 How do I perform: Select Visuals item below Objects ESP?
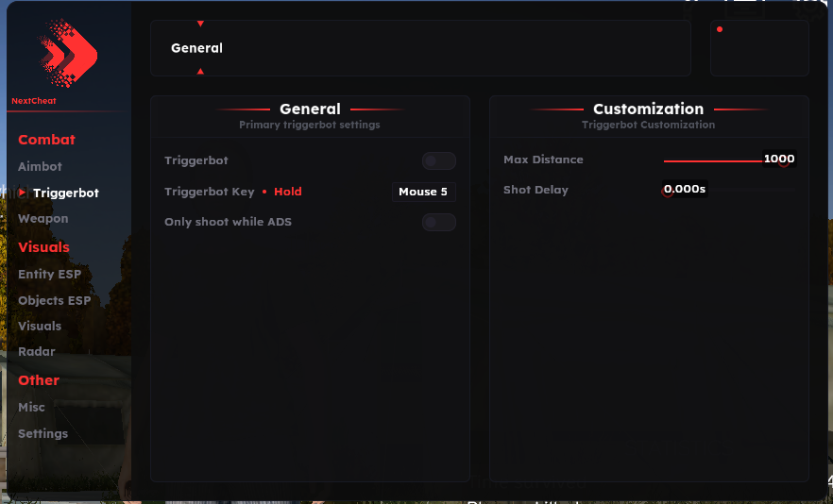pyautogui.click(x=40, y=326)
